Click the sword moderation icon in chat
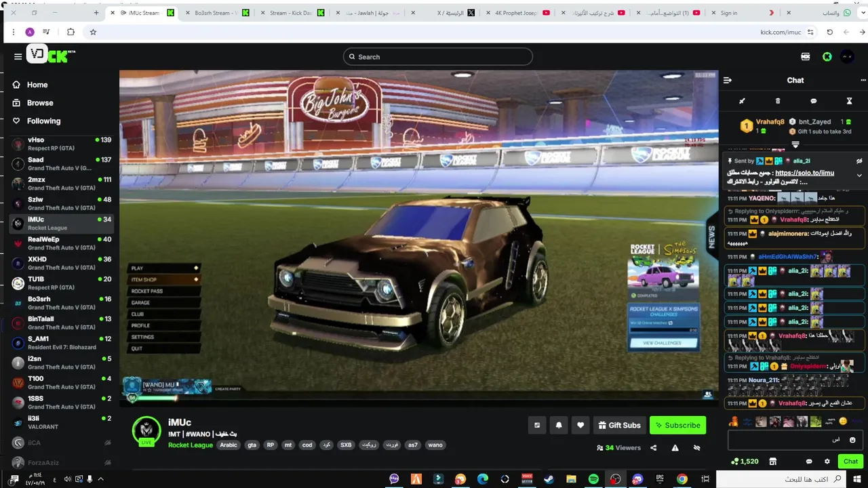The width and height of the screenshot is (868, 488). [742, 101]
